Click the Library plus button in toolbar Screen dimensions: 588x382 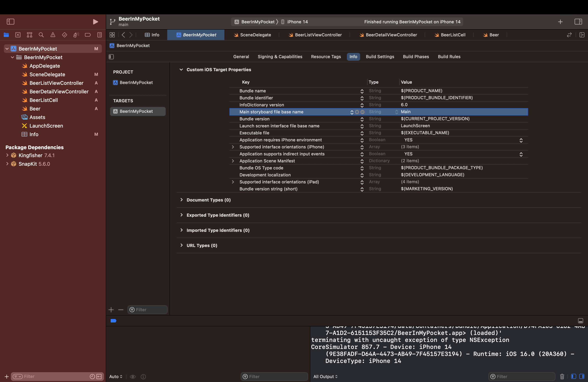560,22
